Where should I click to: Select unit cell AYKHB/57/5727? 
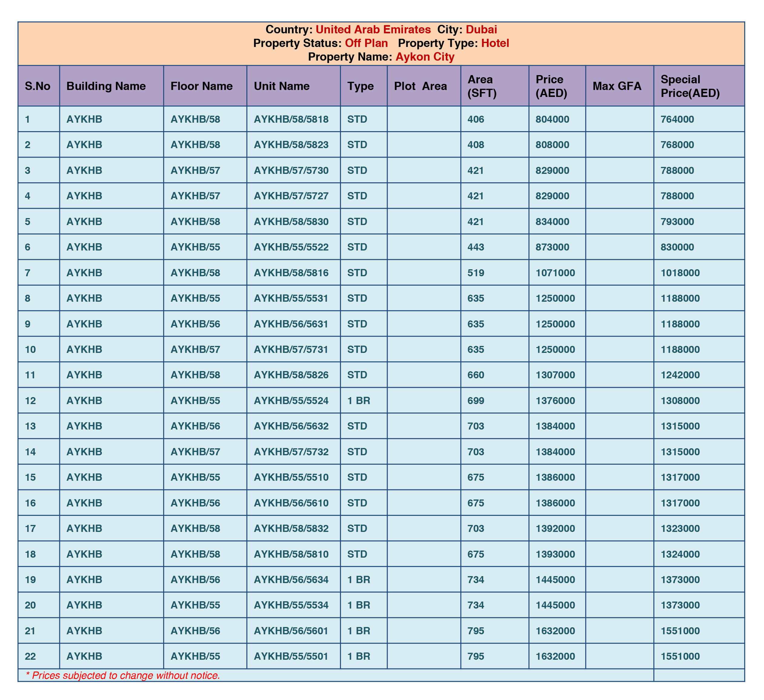point(294,196)
